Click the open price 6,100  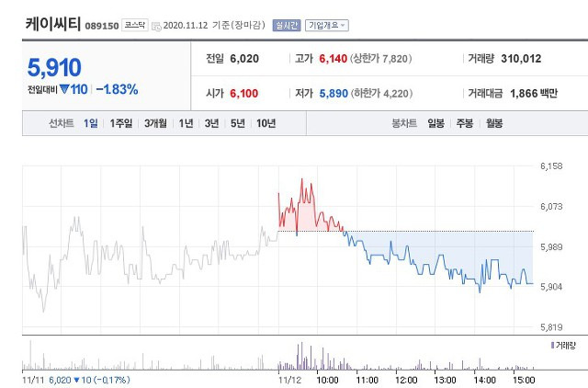point(244,93)
